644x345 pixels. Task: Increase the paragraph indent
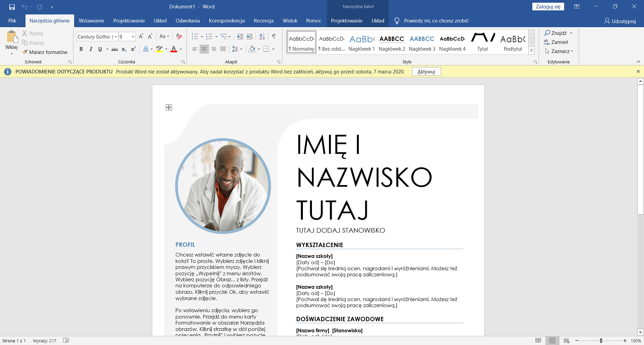point(250,37)
